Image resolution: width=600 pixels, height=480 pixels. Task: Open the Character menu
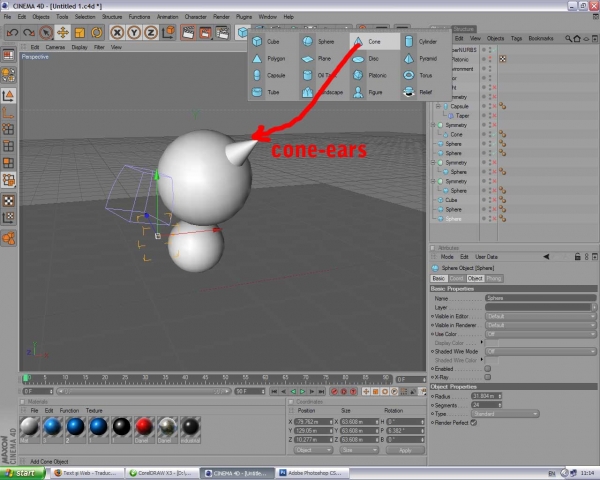click(196, 17)
